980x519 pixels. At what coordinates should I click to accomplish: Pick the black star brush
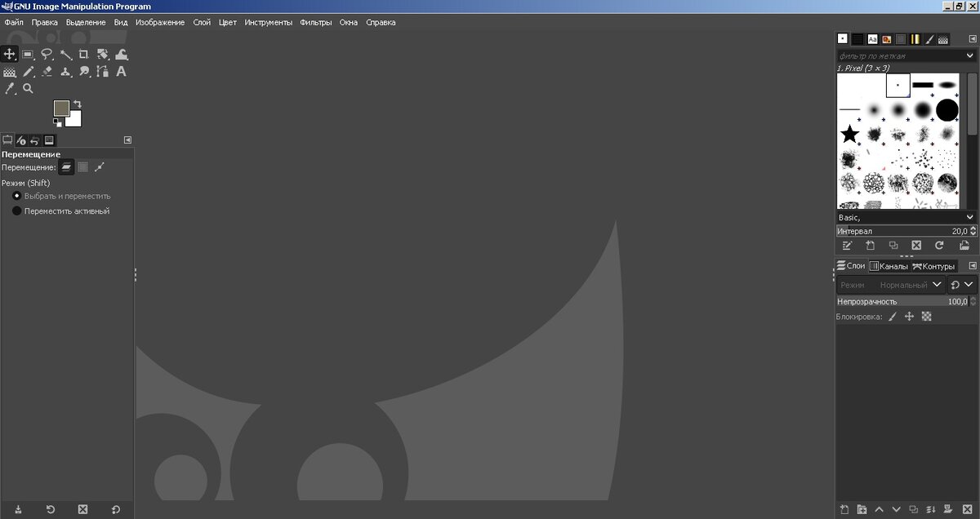[850, 134]
